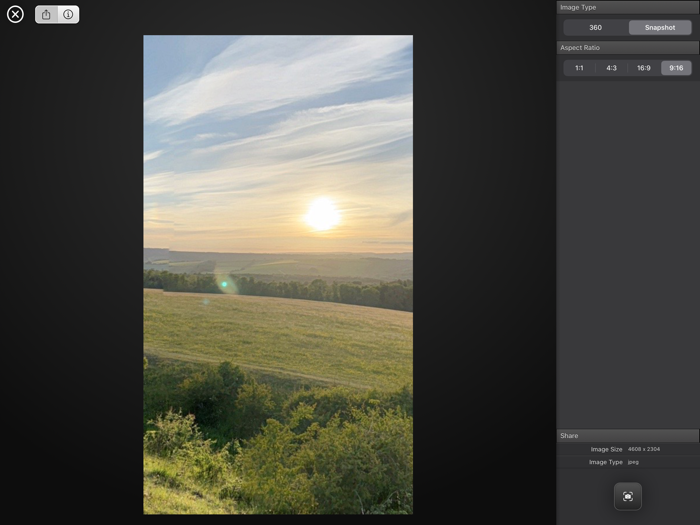Select the Snapshot image type
Viewport: 700px width, 525px height.
660,28
